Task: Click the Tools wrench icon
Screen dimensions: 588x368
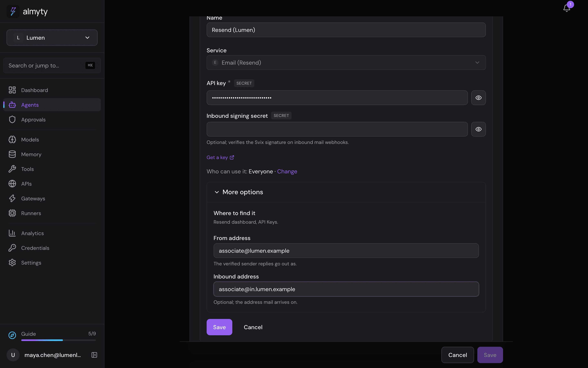Action: (12, 169)
